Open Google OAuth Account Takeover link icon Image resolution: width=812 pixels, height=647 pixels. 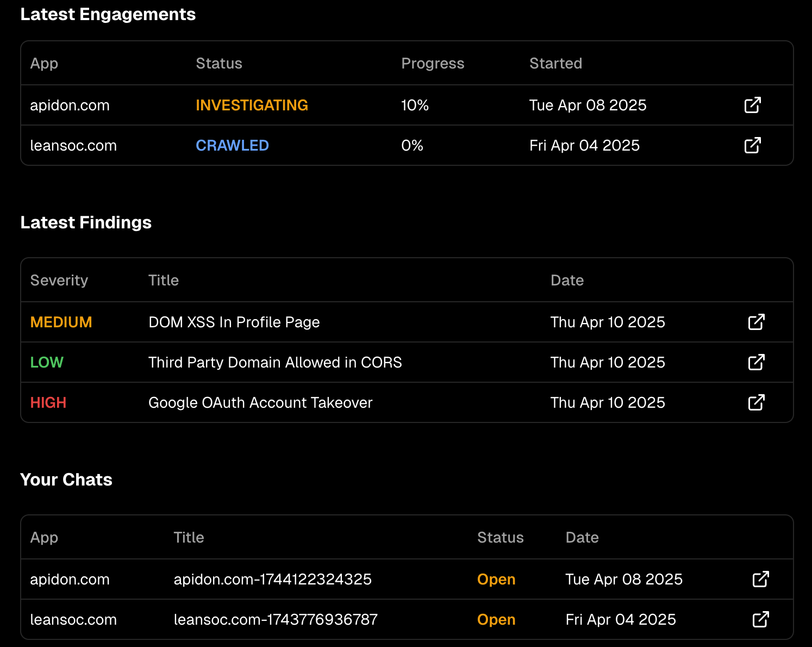(756, 402)
